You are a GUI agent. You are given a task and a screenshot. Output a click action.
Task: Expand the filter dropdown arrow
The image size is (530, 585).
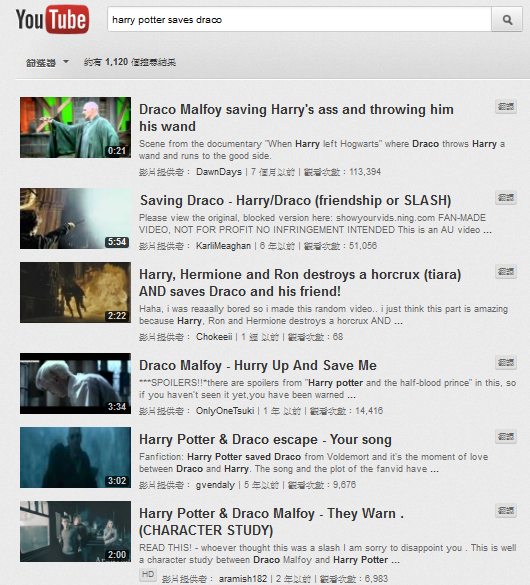point(66,62)
